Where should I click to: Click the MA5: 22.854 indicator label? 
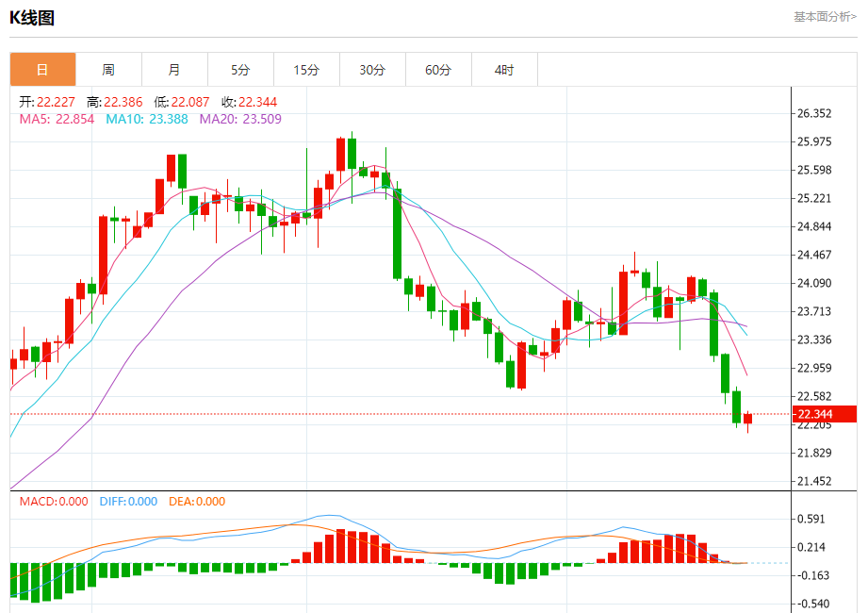(57, 119)
